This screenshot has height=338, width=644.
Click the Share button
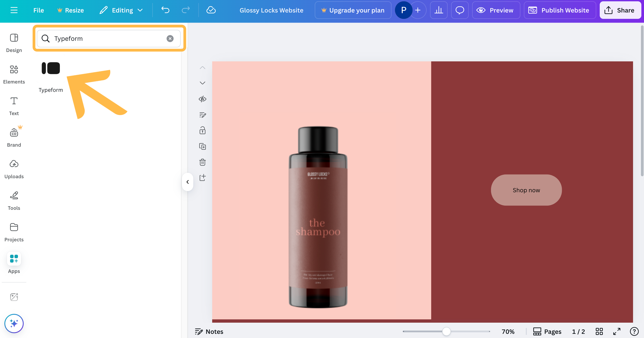point(620,10)
